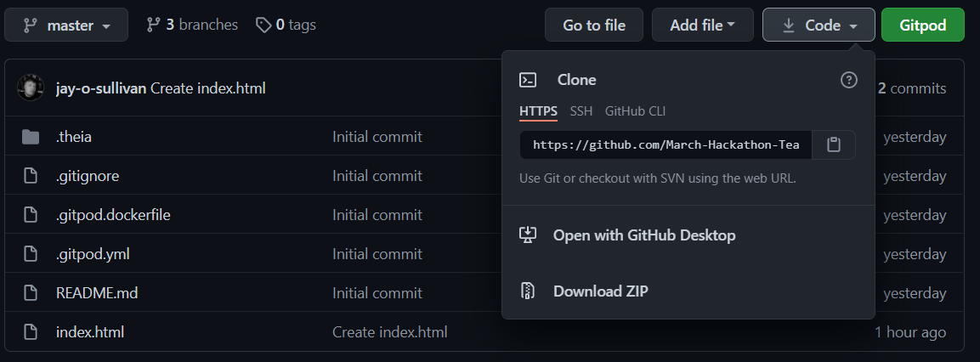
Task: Click the GitHub Desktop icon
Action: click(528, 235)
